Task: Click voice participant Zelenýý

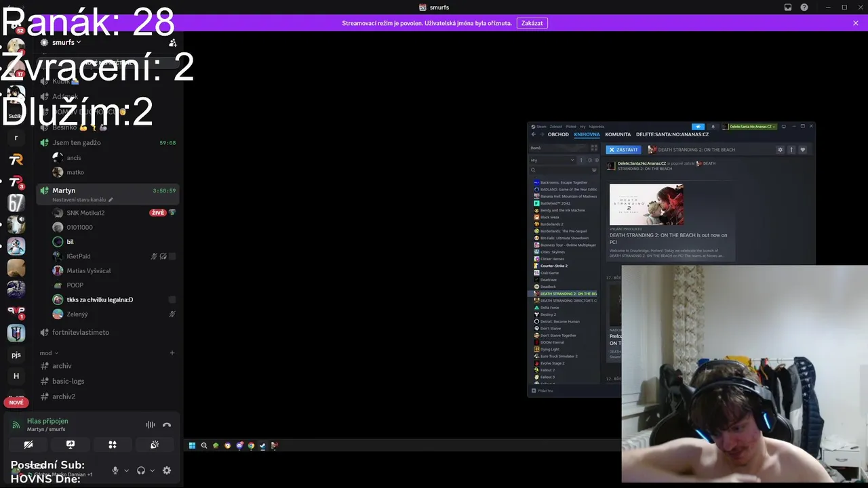Action: 114,314
